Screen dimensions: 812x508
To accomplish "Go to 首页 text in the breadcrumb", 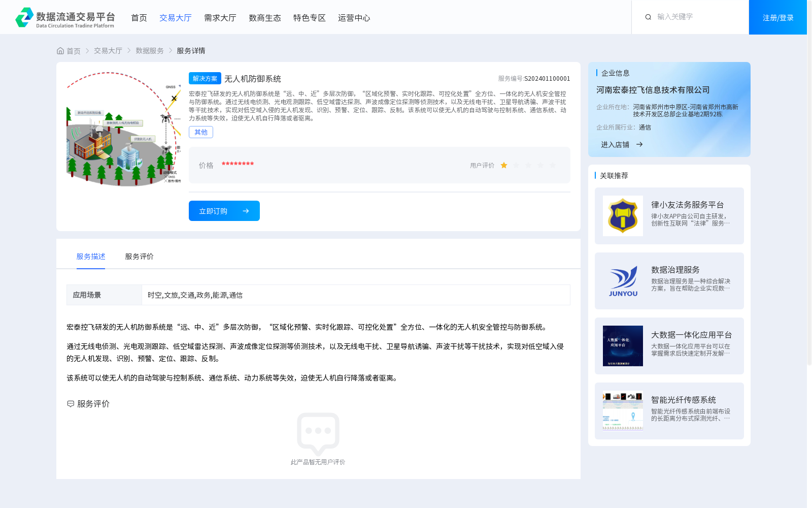I will [74, 51].
